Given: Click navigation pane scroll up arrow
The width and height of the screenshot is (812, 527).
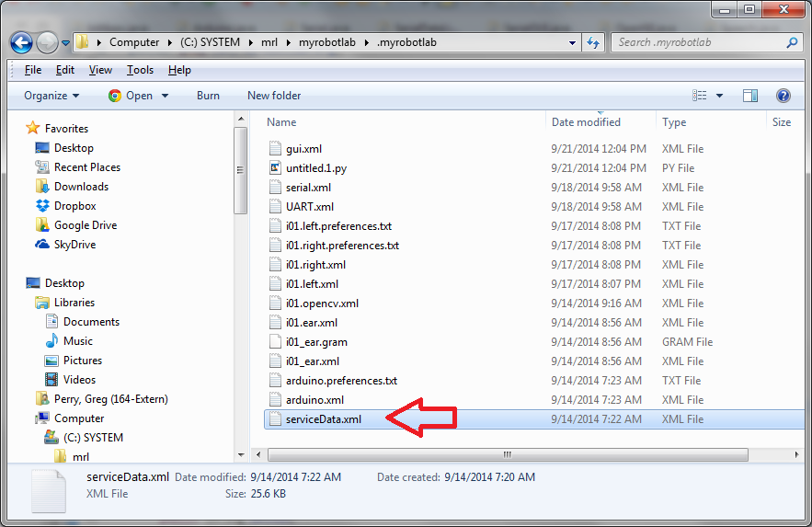Looking at the screenshot, I should [241, 119].
